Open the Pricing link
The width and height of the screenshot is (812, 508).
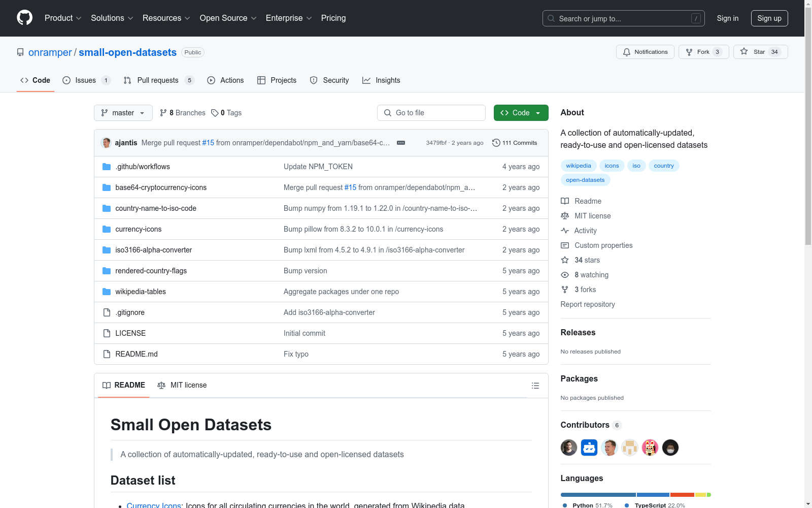point(333,18)
